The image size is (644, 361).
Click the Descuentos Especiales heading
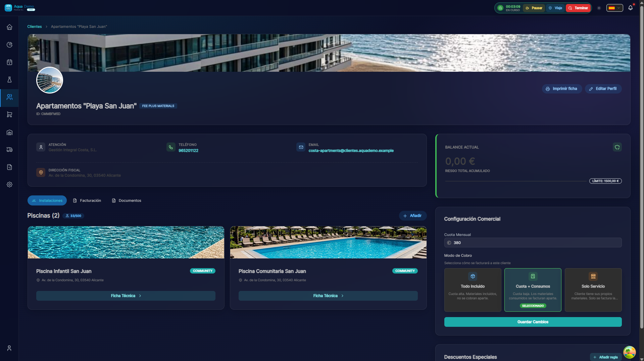pos(470,357)
